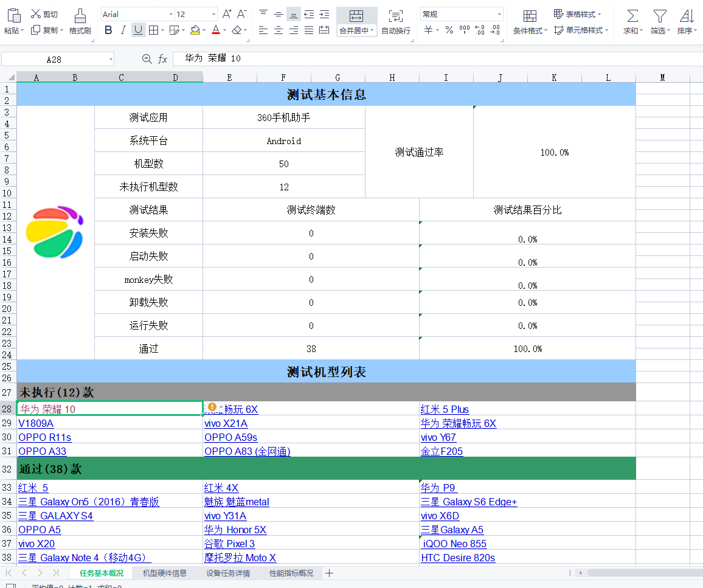
Task: Toggle auto wrap text
Action: 395,16
